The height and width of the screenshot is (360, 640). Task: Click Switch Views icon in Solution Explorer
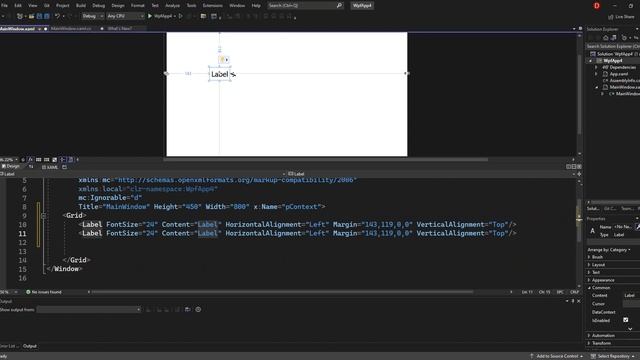613,38
